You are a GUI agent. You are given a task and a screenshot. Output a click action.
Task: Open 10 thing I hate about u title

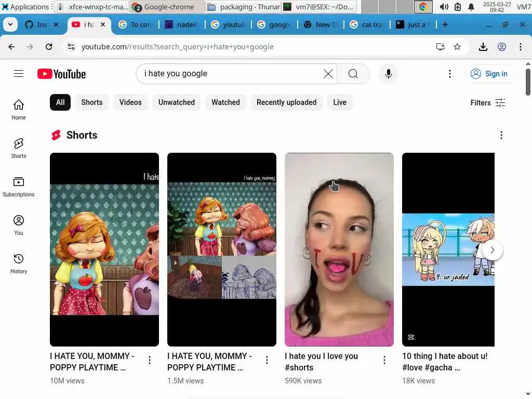[x=445, y=362]
